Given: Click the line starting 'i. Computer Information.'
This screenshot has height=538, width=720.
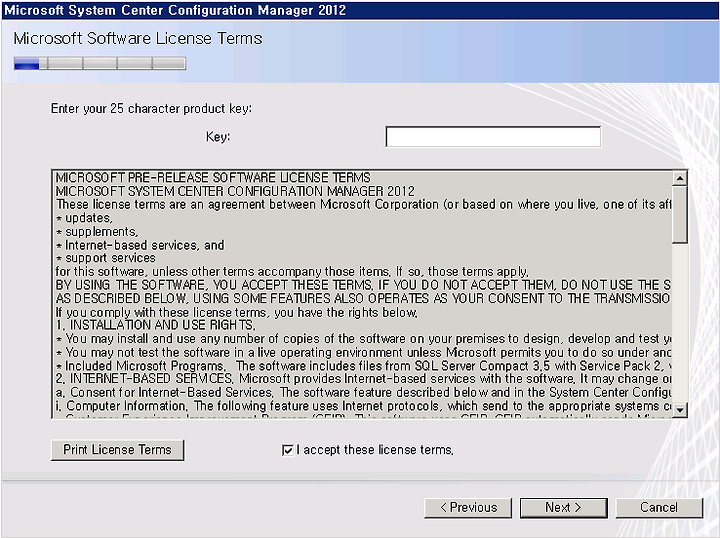Looking at the screenshot, I should 363,406.
